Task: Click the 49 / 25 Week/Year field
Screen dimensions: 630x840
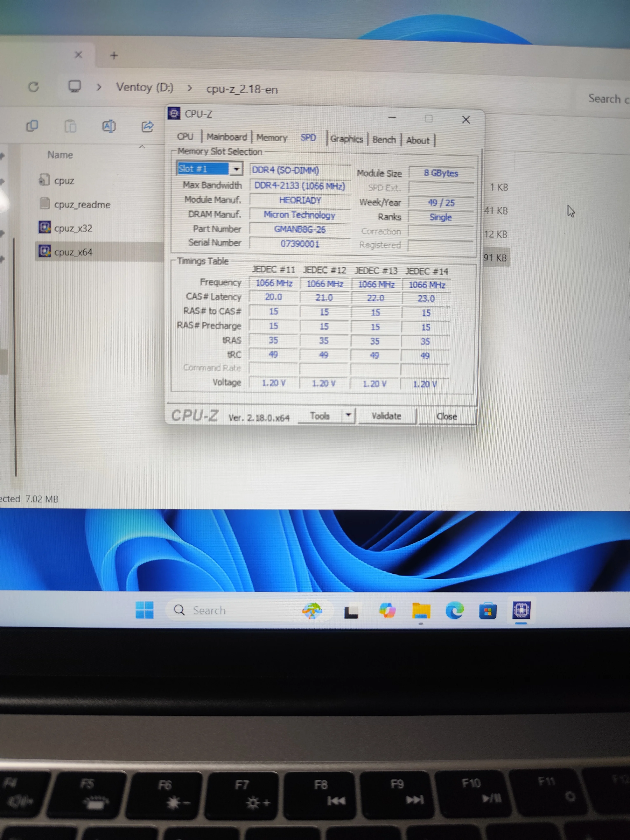Action: tap(441, 202)
